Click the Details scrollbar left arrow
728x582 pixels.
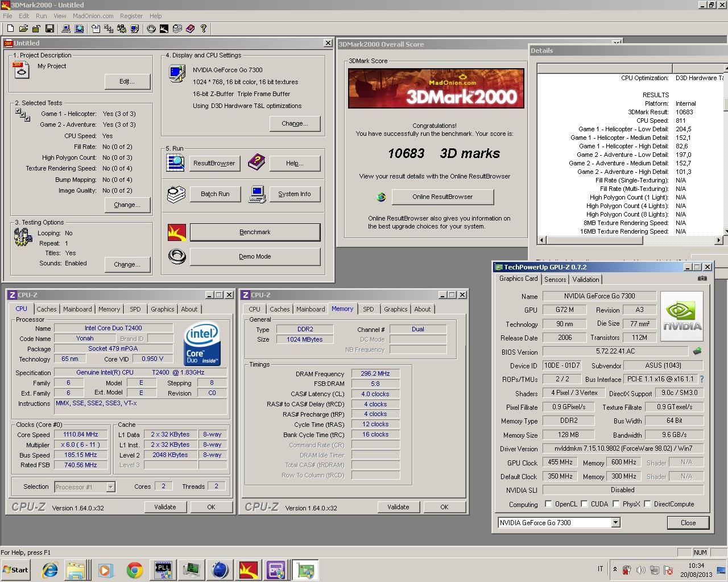coord(541,240)
